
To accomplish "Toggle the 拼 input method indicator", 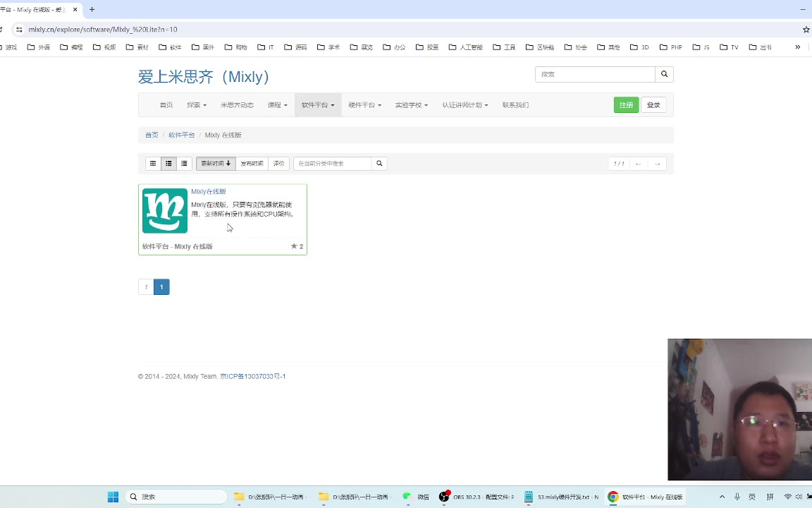I will [770, 497].
